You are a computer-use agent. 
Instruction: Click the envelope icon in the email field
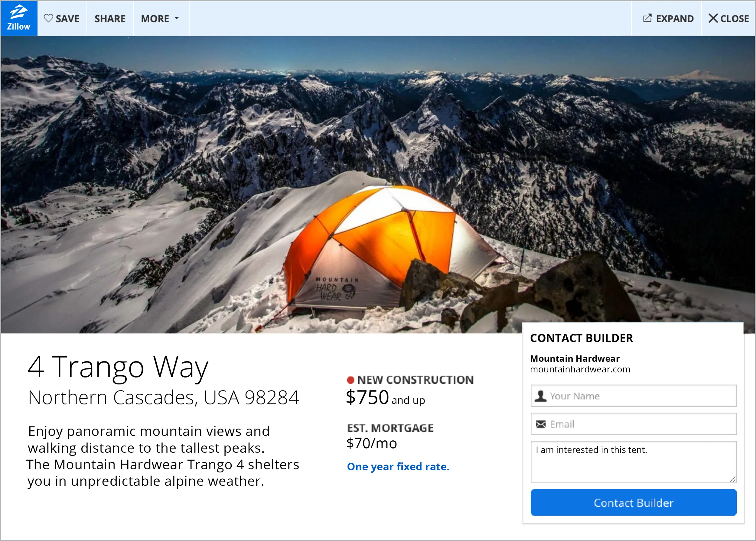click(x=540, y=424)
